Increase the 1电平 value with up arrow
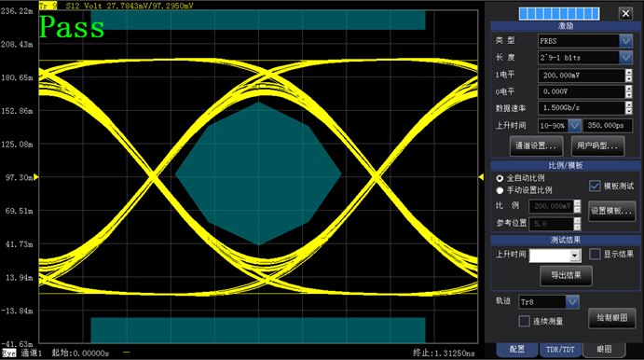Screen dimensions: 644x360 629,72
